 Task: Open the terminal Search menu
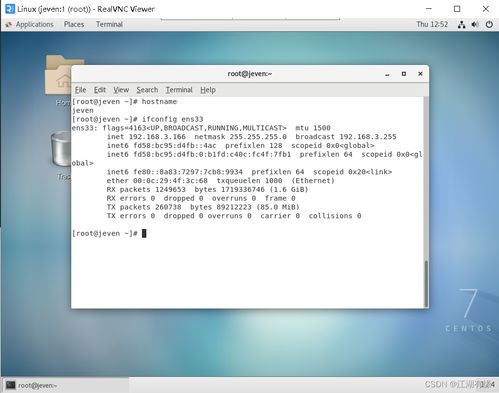[147, 90]
